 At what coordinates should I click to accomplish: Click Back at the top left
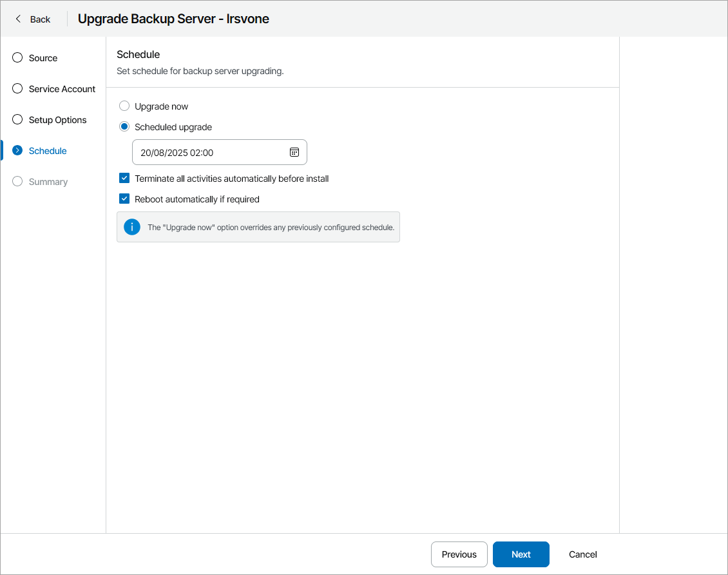click(39, 19)
